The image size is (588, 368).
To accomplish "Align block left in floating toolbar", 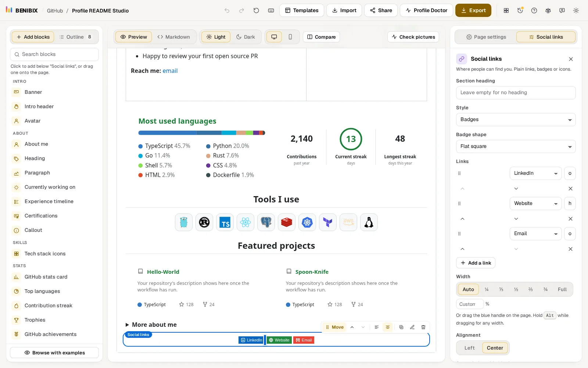I will pyautogui.click(x=376, y=327).
